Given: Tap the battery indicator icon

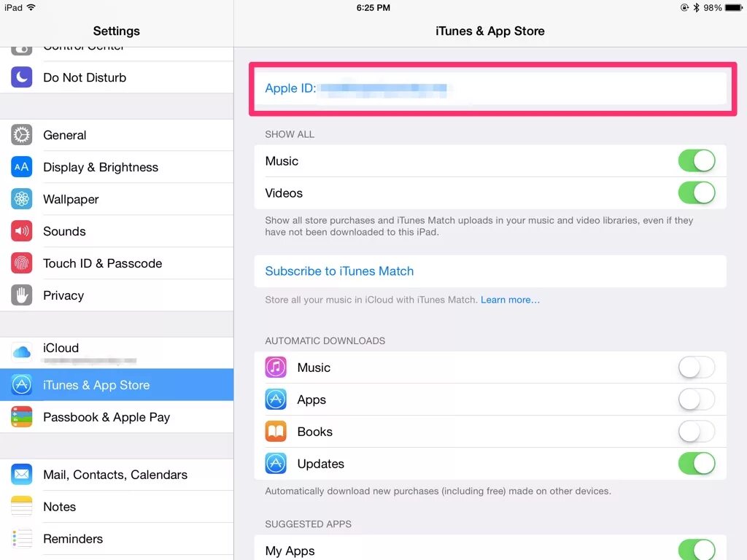Looking at the screenshot, I should pyautogui.click(x=734, y=7).
